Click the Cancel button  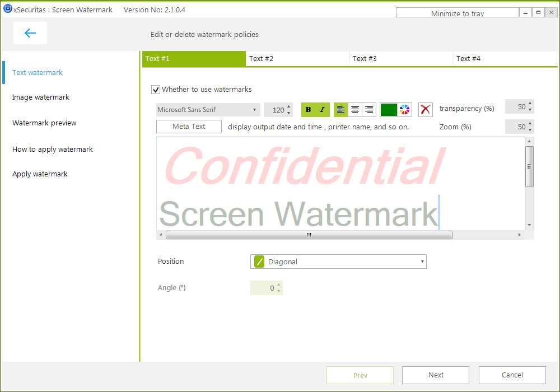click(512, 375)
